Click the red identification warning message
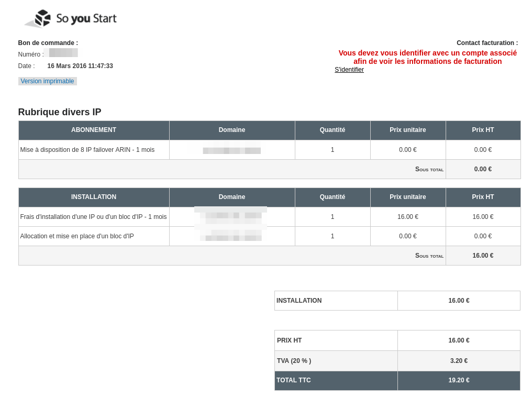The height and width of the screenshot is (397, 532). pyautogui.click(x=427, y=57)
